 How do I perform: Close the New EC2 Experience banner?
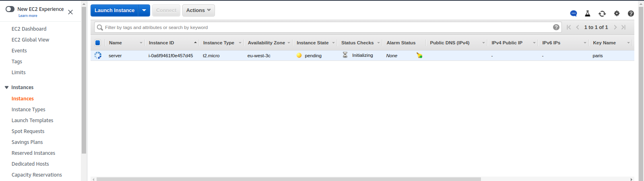point(70,12)
